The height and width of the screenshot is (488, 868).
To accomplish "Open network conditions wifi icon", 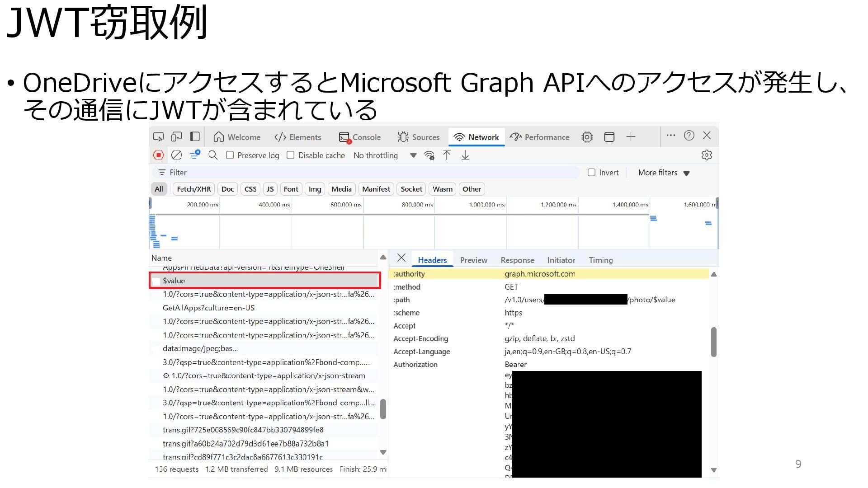I will (429, 155).
